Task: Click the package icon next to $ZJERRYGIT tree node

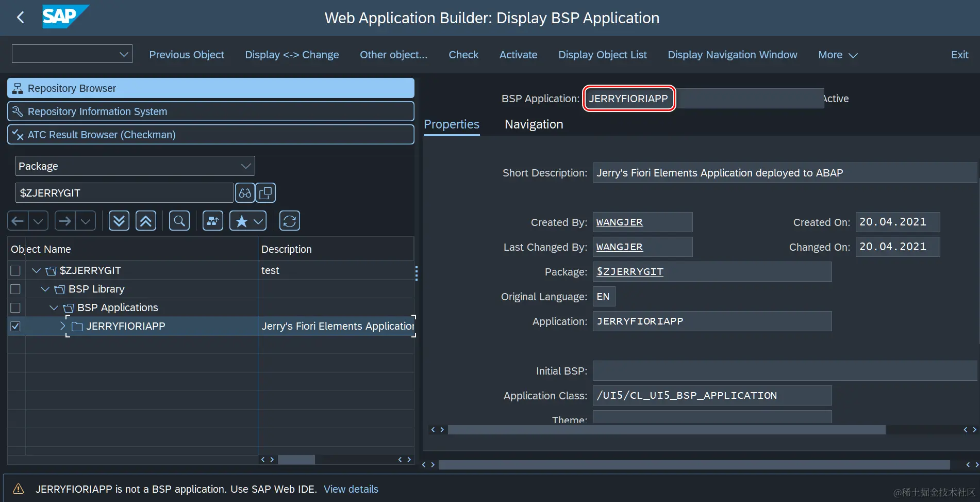Action: tap(51, 271)
